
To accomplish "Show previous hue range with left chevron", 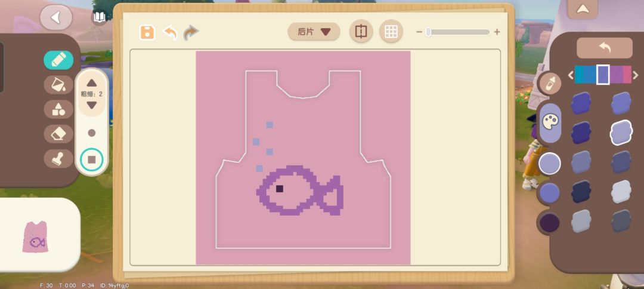I will [x=571, y=75].
